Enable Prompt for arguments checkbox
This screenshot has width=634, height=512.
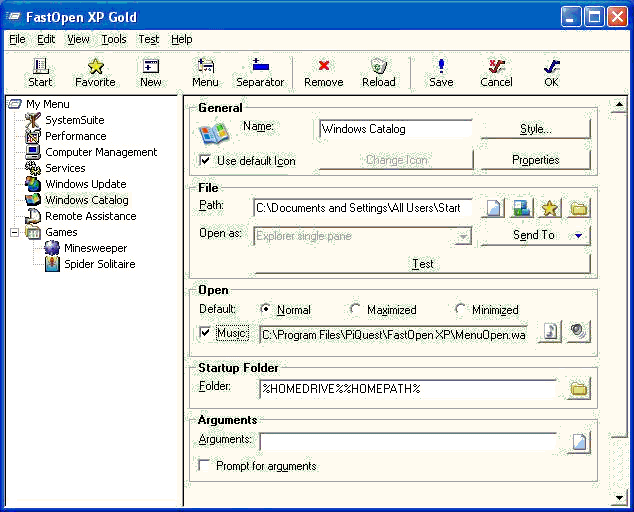tap(204, 465)
